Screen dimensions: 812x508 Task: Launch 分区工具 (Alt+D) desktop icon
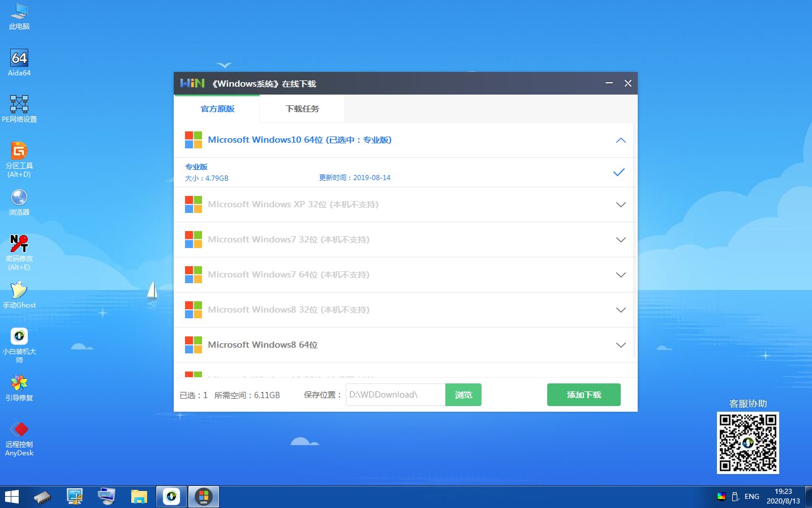tap(19, 159)
